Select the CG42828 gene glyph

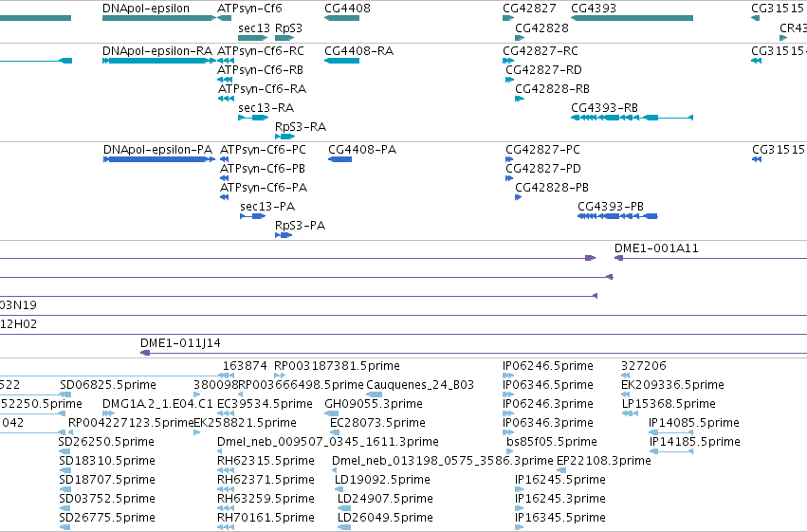click(x=520, y=38)
